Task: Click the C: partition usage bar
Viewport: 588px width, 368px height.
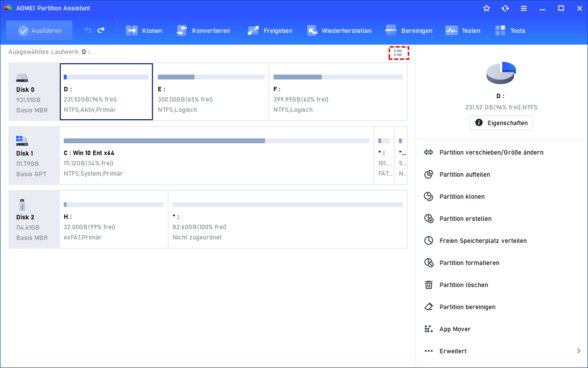Action: pyautogui.click(x=217, y=141)
